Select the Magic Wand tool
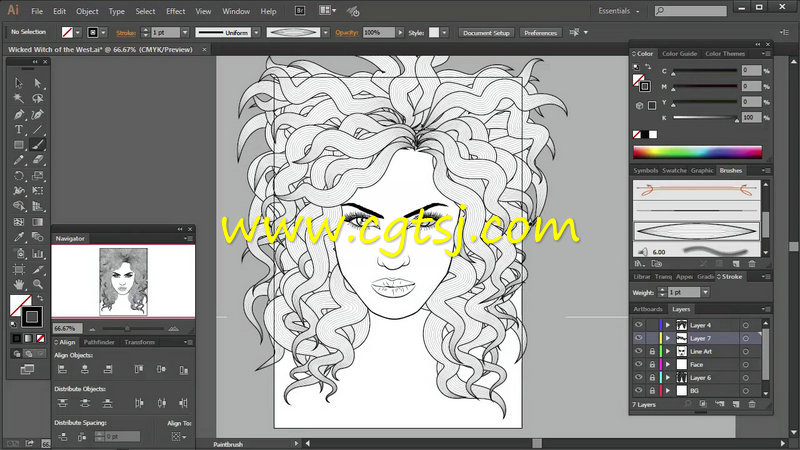The image size is (800, 450). (x=19, y=98)
